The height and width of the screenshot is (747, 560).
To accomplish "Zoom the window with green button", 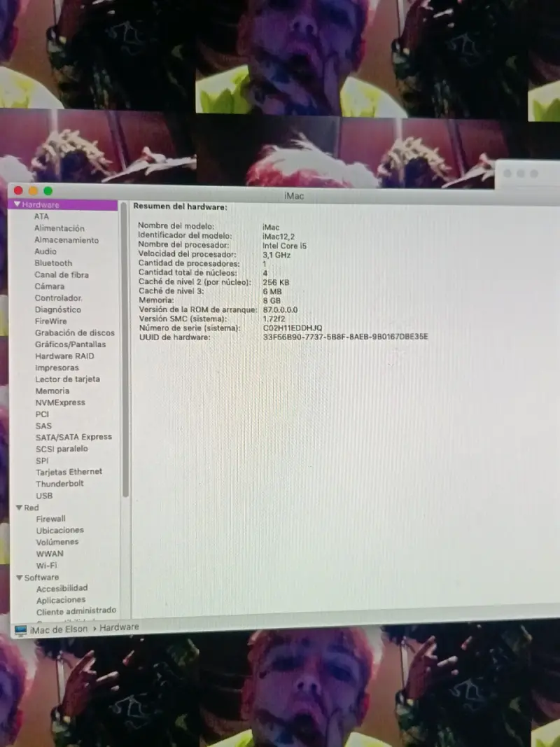I will [x=48, y=190].
